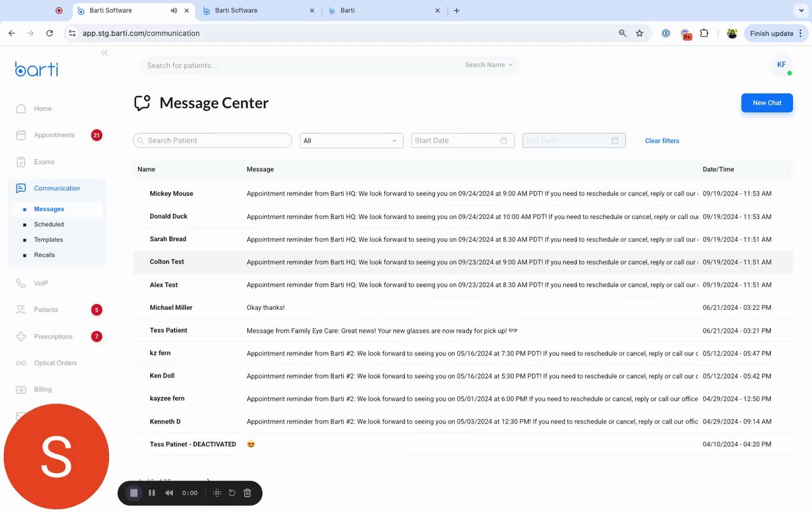
Task: Click the Prescriptions plus-cross icon
Action: point(21,336)
